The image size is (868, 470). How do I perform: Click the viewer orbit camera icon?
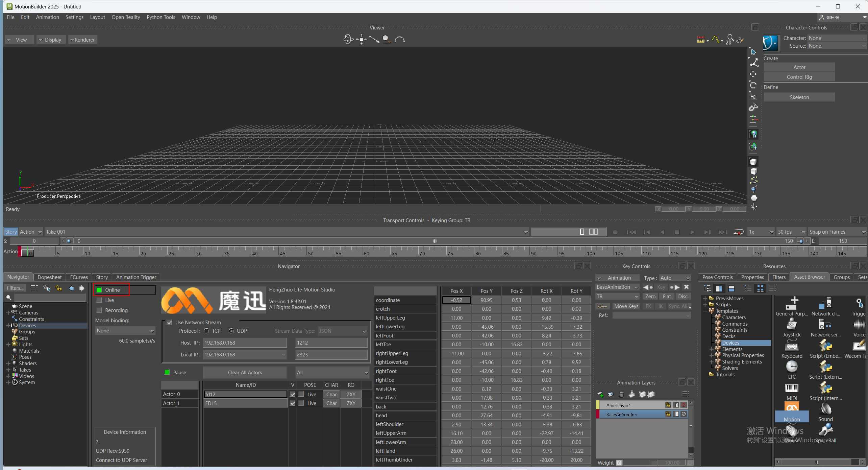[x=348, y=40]
